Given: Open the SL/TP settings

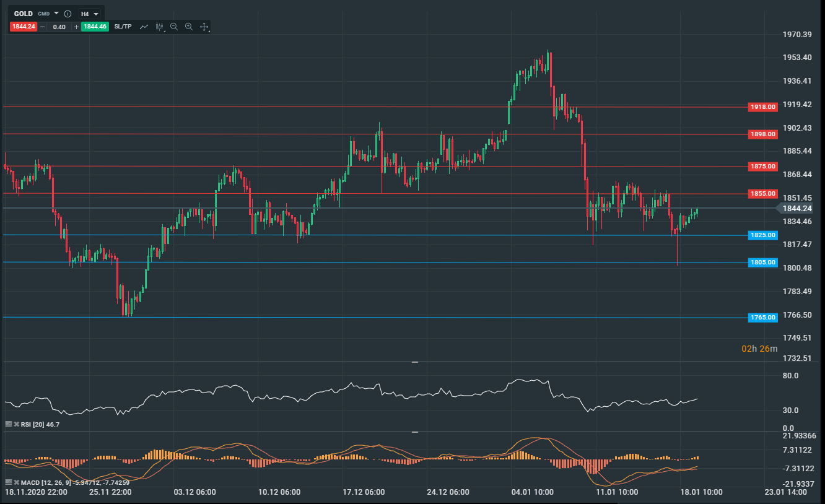Looking at the screenshot, I should click(x=123, y=27).
